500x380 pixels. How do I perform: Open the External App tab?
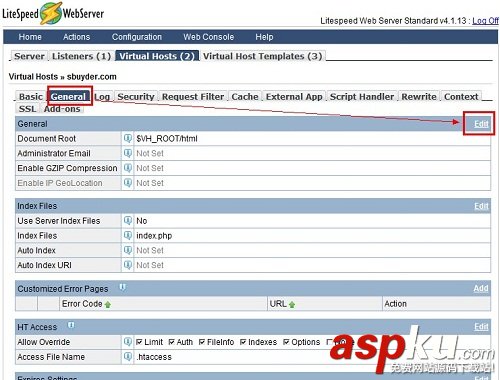(x=294, y=97)
